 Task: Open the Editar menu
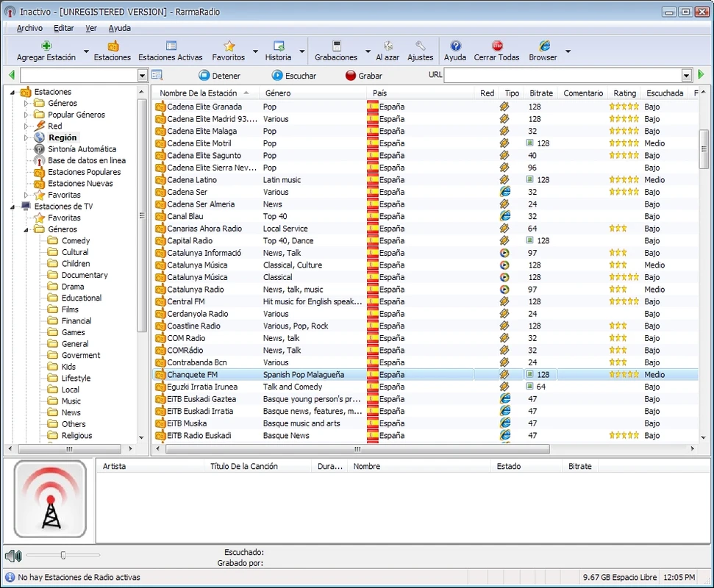[x=64, y=28]
